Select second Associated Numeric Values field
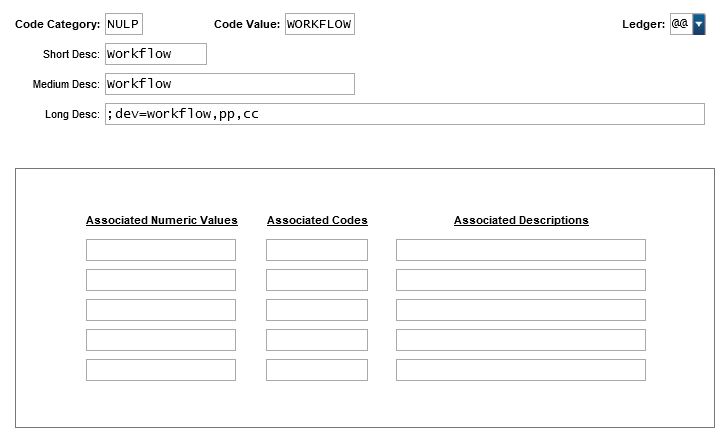 161,280
